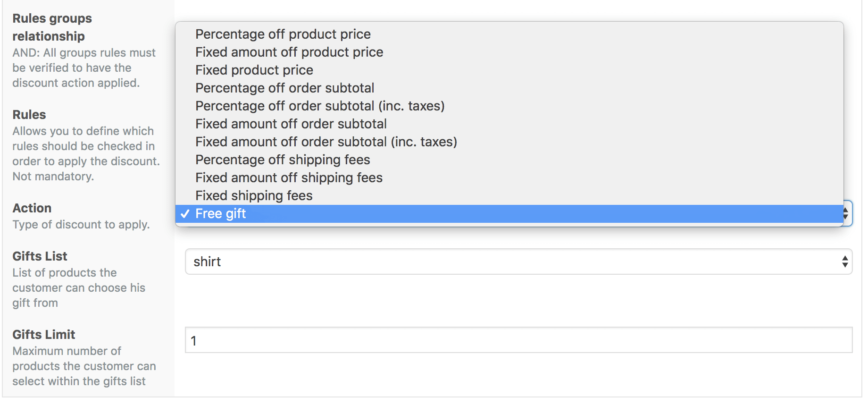The width and height of the screenshot is (868, 405).
Task: Select Percentage off product price option
Action: click(509, 34)
